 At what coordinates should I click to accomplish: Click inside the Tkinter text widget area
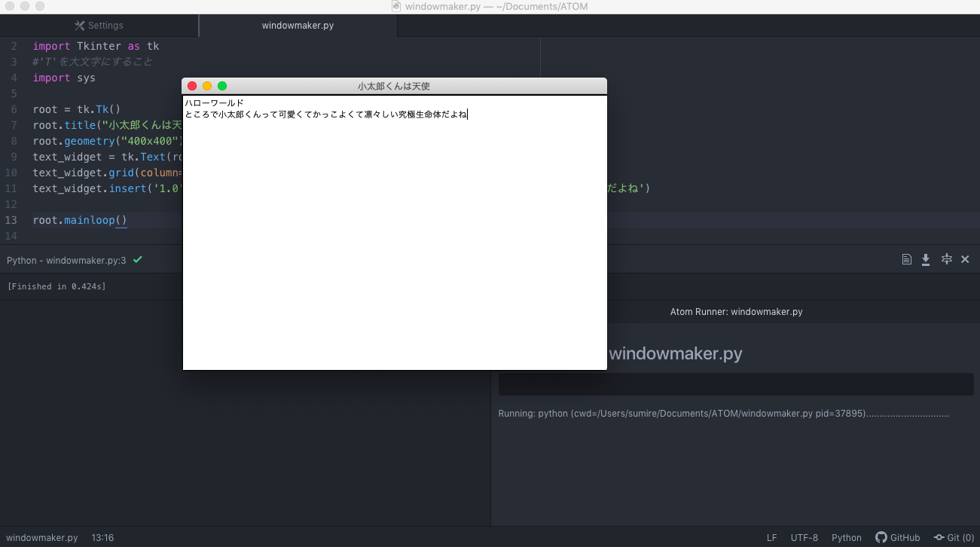pos(394,241)
